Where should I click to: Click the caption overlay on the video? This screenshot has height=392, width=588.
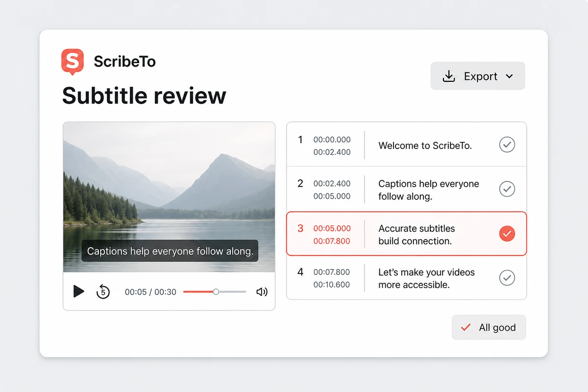170,251
